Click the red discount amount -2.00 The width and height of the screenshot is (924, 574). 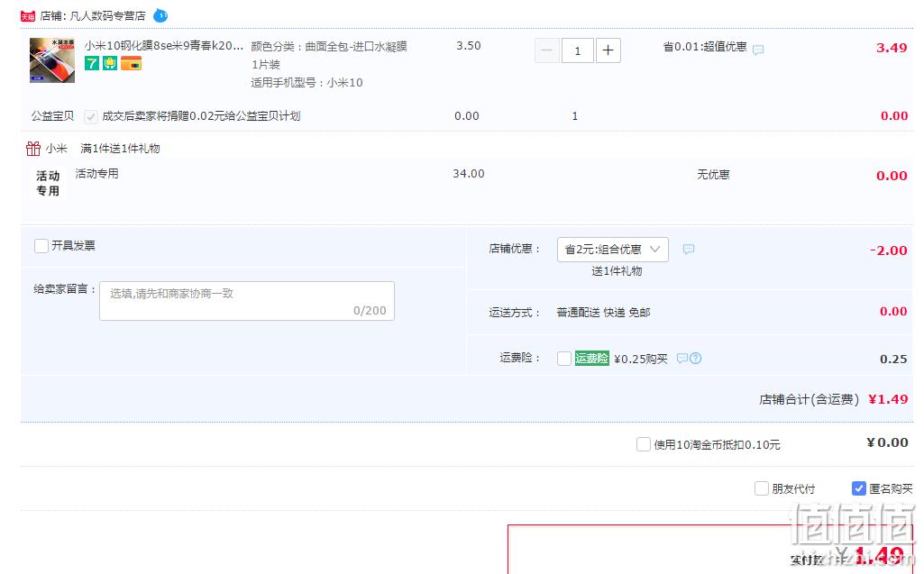(889, 251)
